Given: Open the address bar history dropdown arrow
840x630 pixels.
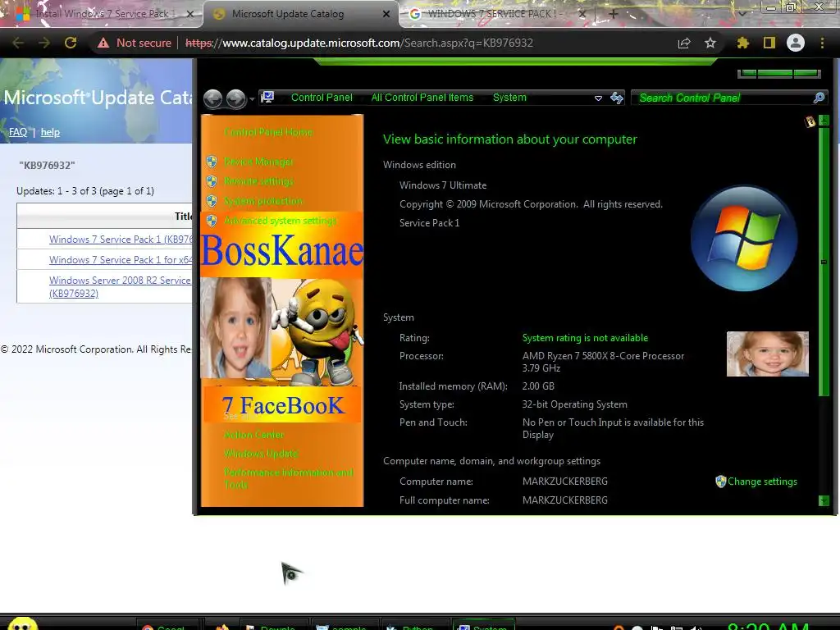Looking at the screenshot, I should (598, 98).
